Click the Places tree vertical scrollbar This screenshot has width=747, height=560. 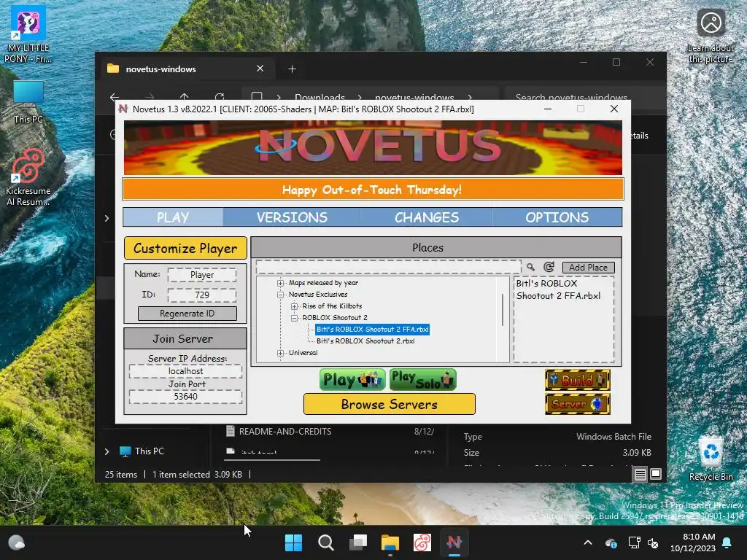pyautogui.click(x=503, y=310)
